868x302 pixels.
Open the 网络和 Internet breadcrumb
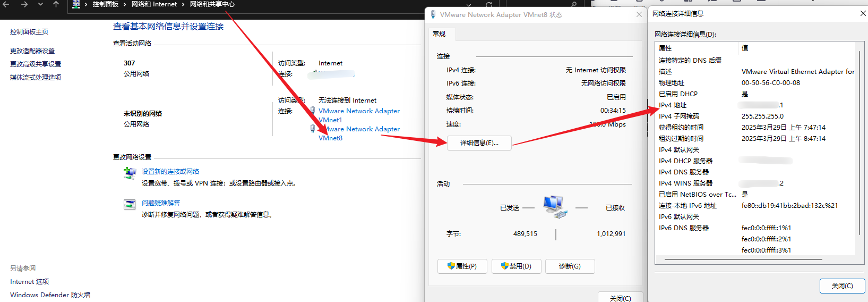(x=154, y=4)
